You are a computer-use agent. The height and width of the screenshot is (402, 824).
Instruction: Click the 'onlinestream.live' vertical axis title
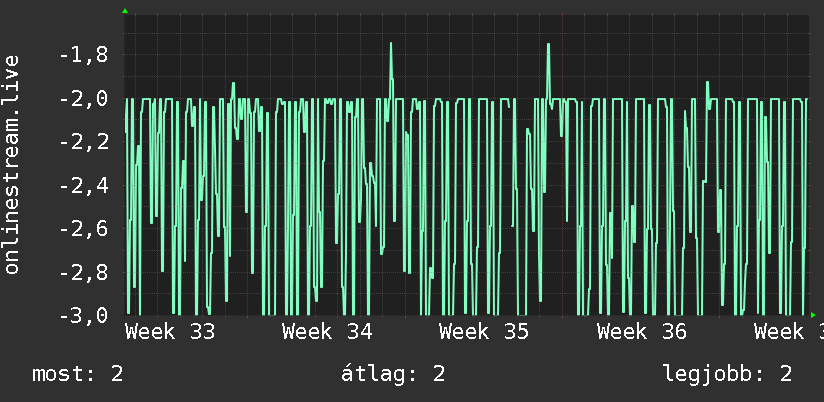[12, 164]
